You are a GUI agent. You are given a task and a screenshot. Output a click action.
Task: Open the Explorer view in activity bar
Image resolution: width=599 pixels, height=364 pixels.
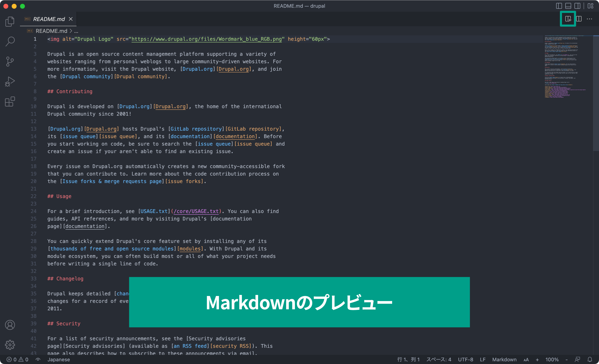point(10,21)
